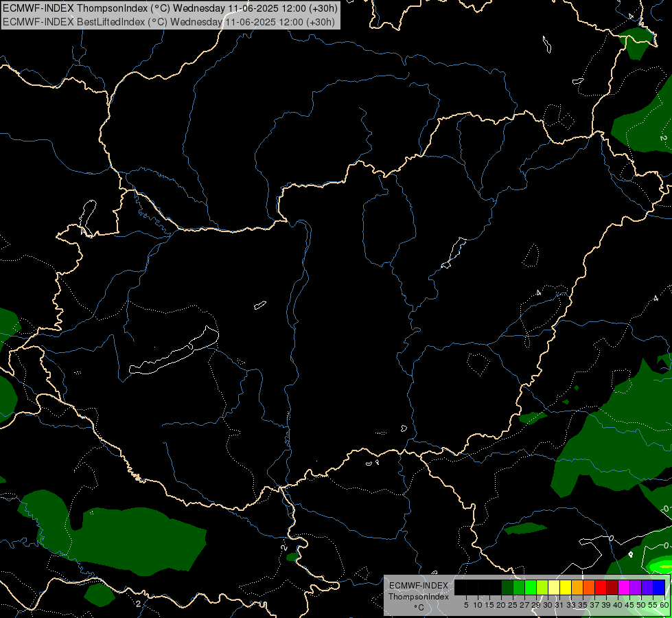This screenshot has width=672, height=618.
Task: Click the ThompsonIndex title line at top
Action: click(x=170, y=8)
